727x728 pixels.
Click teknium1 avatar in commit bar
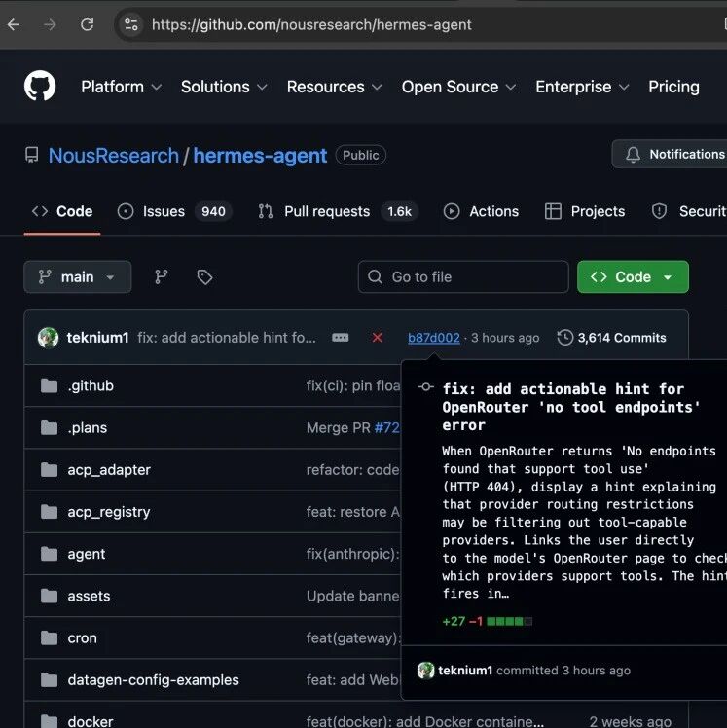point(49,338)
